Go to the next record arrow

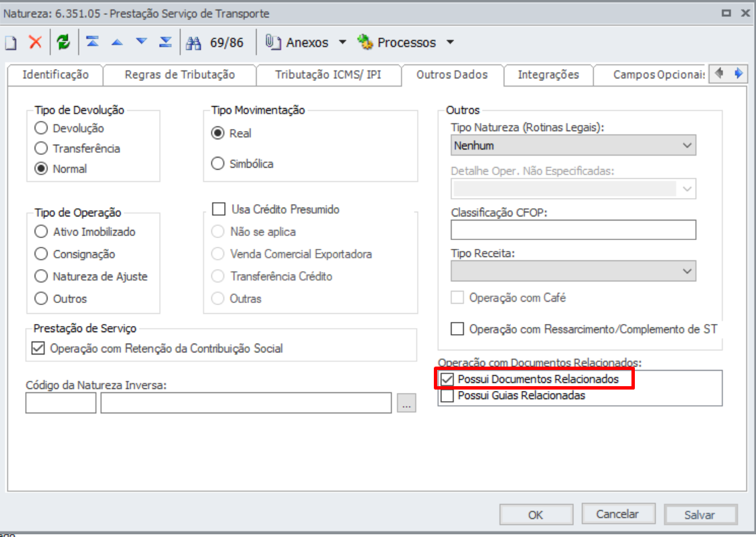141,43
